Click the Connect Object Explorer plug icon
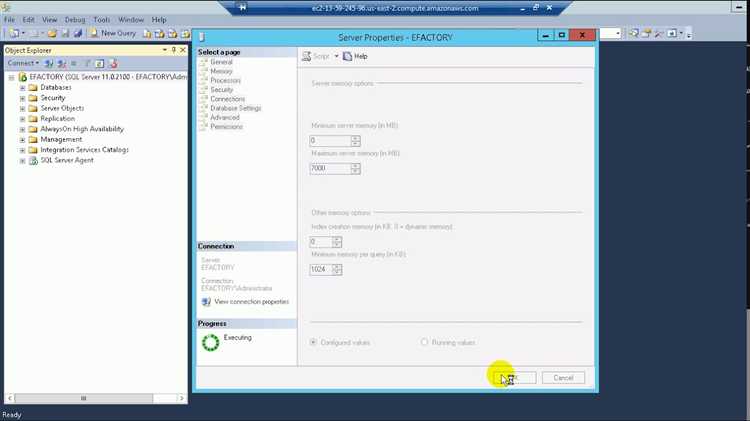 pos(49,63)
